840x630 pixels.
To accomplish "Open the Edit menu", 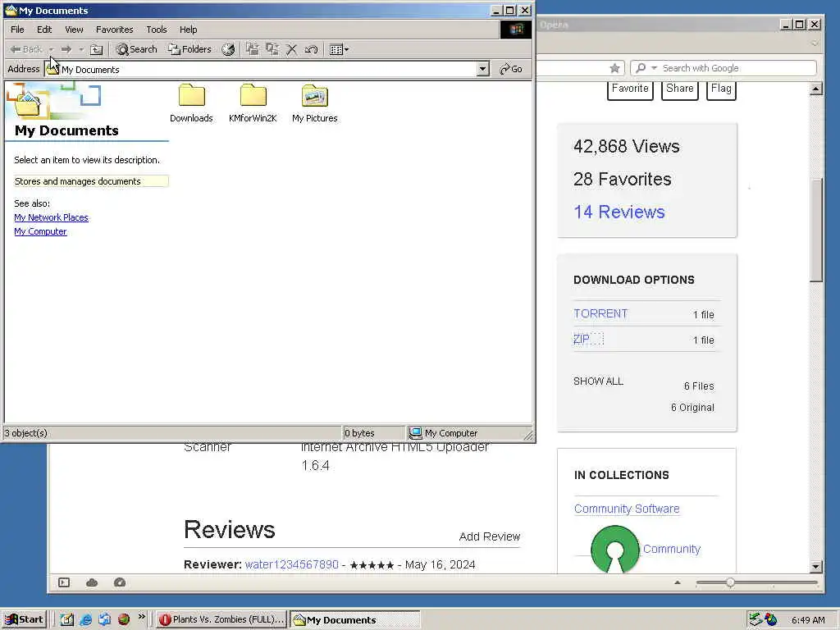I will tap(44, 30).
